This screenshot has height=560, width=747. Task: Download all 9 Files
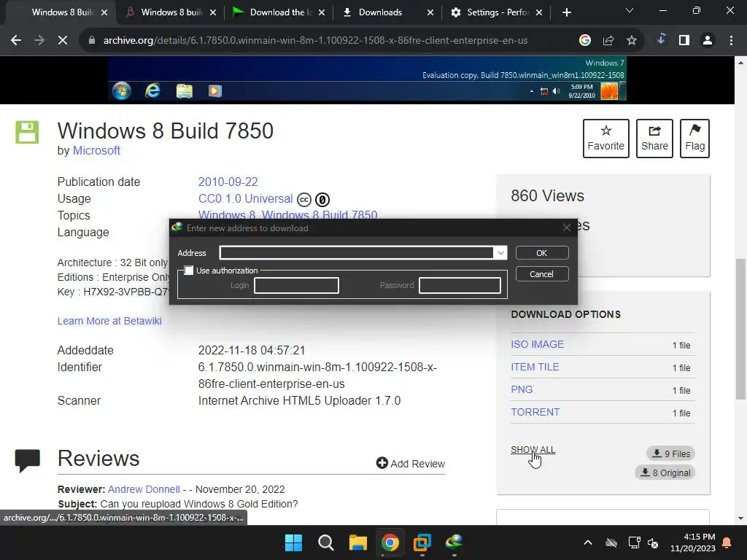(671, 454)
